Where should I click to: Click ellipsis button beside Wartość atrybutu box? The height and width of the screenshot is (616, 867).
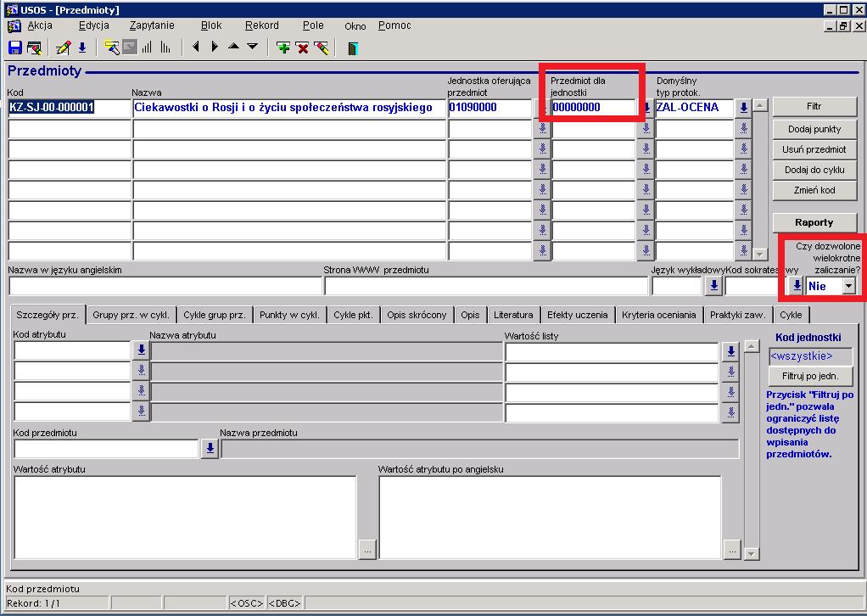[367, 550]
